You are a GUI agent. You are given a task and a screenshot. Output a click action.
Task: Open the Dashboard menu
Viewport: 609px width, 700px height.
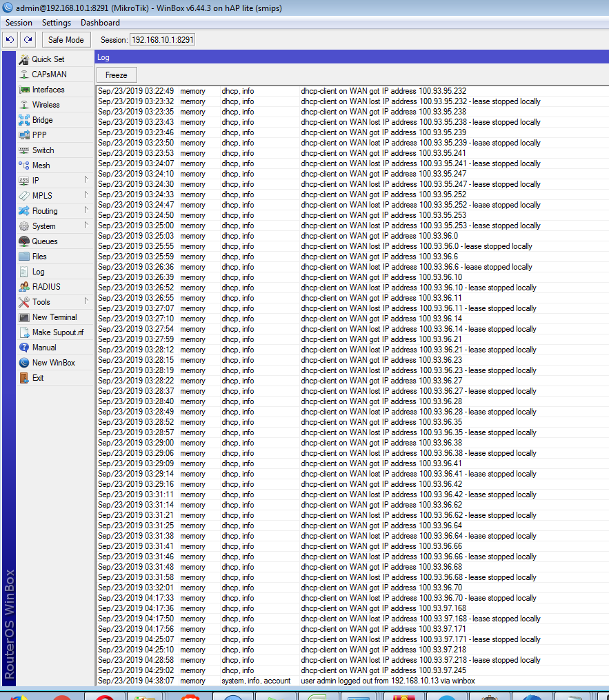100,23
